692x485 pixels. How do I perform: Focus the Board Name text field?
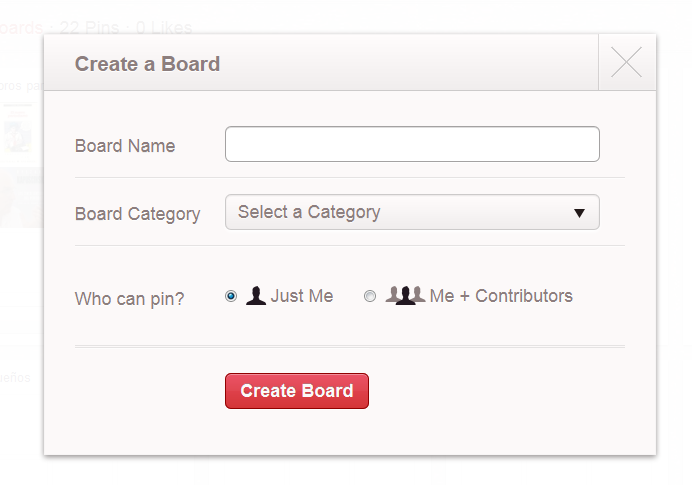(x=412, y=144)
